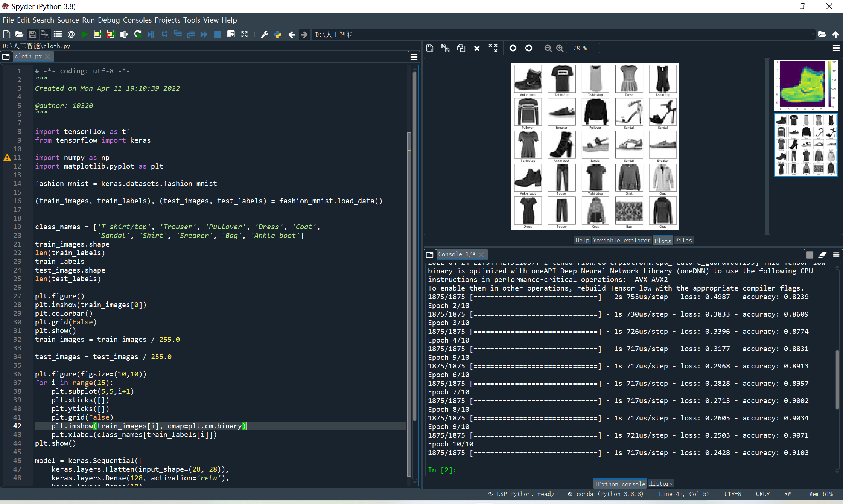The height and width of the screenshot is (504, 843).
Task: Click the Preferences wrench icon
Action: point(264,34)
